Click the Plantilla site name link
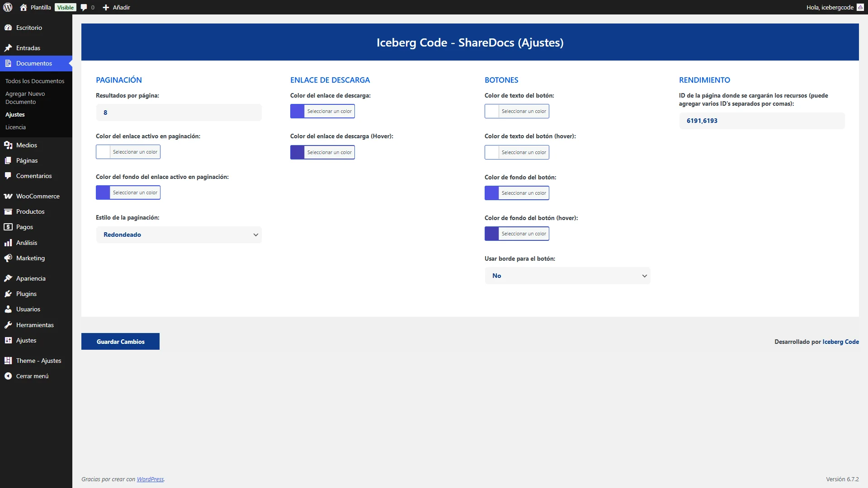Screen dimensions: 868x488 click(x=41, y=7)
